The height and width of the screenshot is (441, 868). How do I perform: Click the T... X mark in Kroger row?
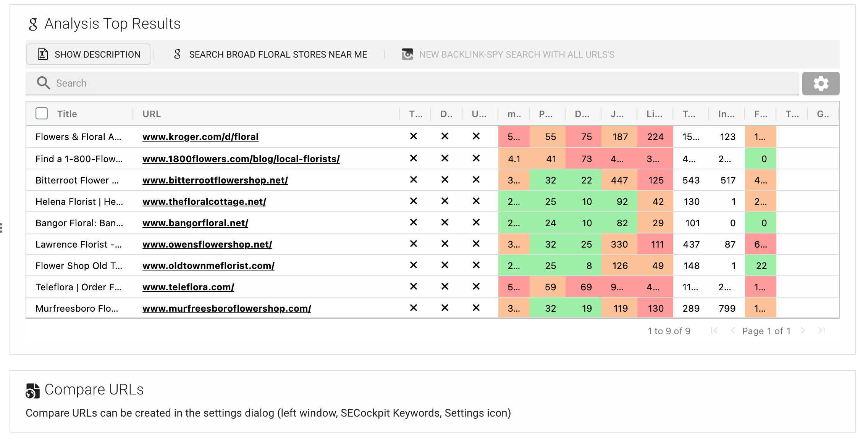click(413, 136)
